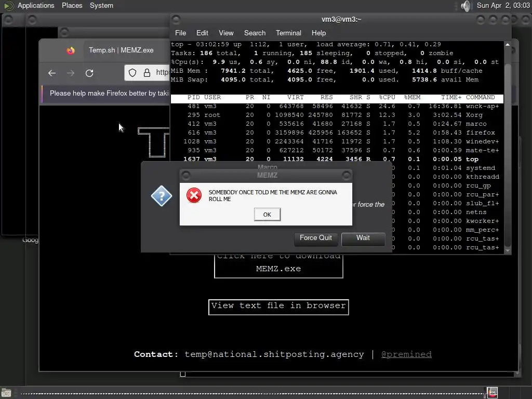Viewport: 532px width, 399px height.
Task: Click the kthreadd command entry
Action: (482, 177)
